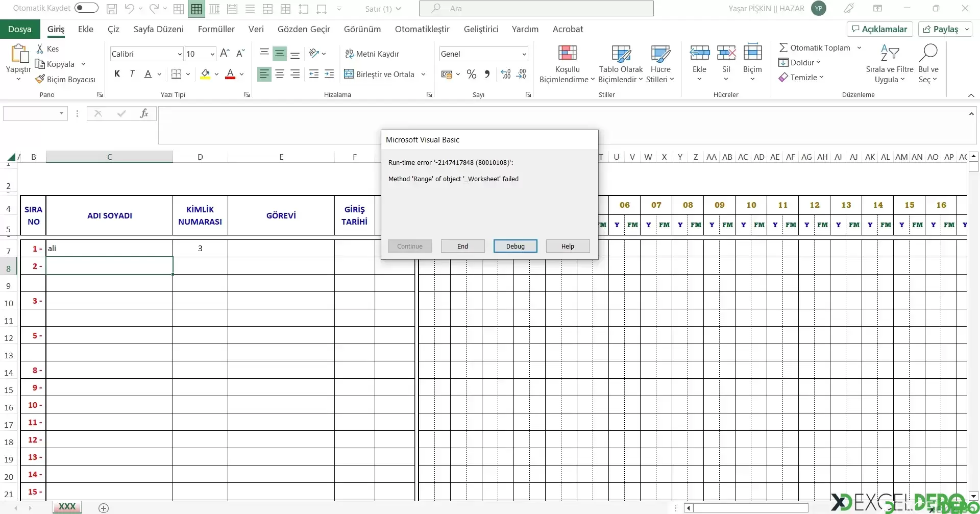Toggle the Otomatik Kaydet autosave switch

pyautogui.click(x=86, y=8)
